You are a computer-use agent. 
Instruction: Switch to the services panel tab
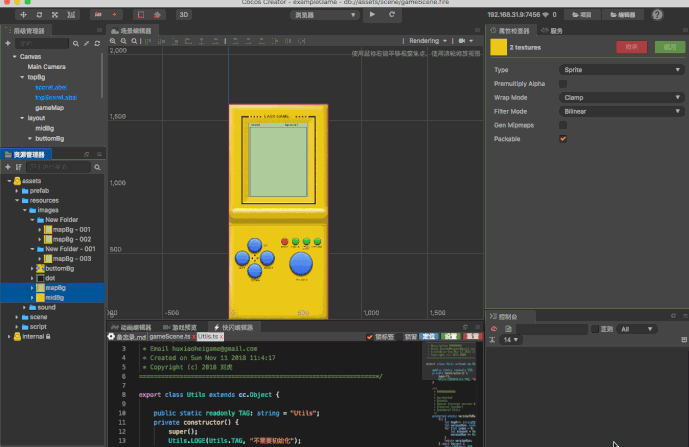click(x=551, y=31)
